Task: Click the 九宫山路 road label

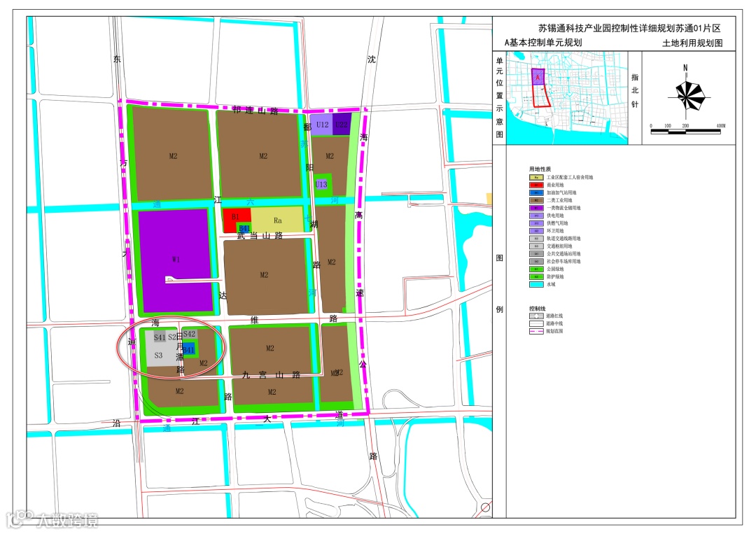Action: click(271, 374)
